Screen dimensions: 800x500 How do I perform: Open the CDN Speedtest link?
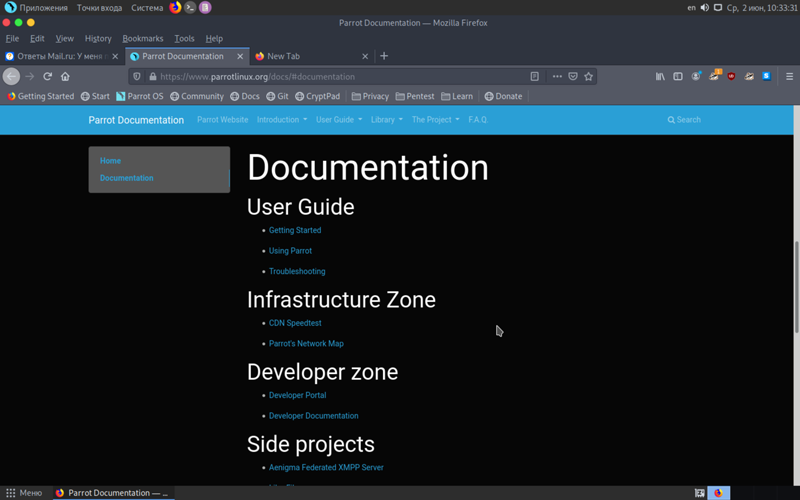[x=295, y=323]
